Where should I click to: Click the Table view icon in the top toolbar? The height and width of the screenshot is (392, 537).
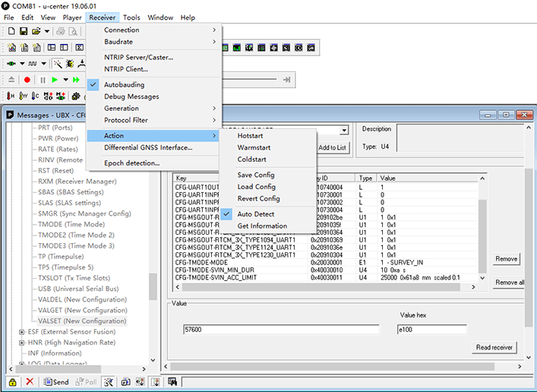coord(261,48)
